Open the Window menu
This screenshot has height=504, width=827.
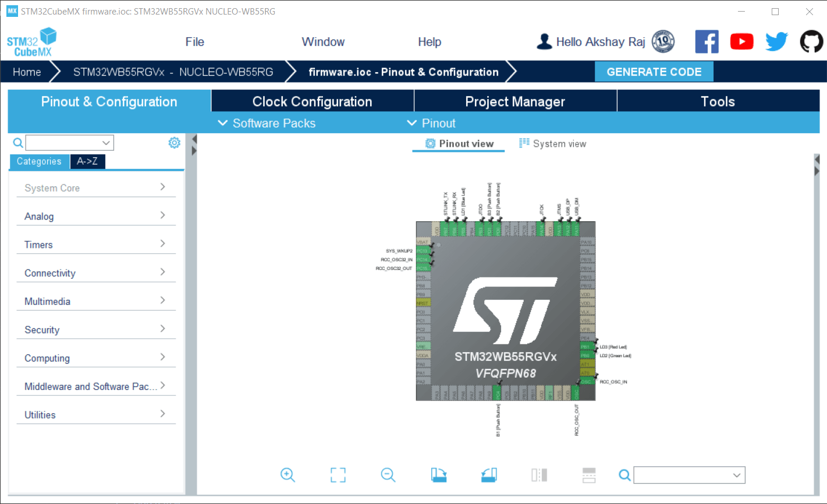[323, 42]
